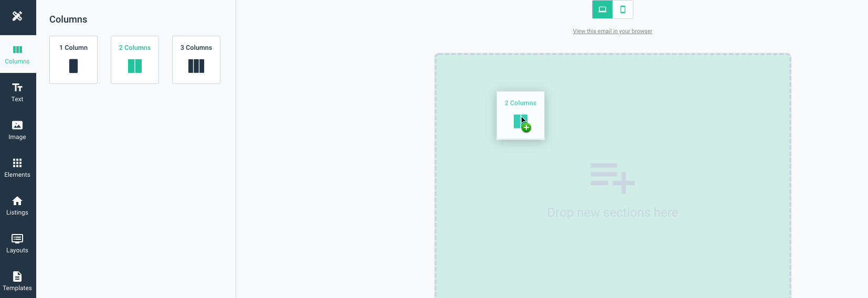Click the design tools logo icon
This screenshot has height=298, width=868.
tap(17, 16)
